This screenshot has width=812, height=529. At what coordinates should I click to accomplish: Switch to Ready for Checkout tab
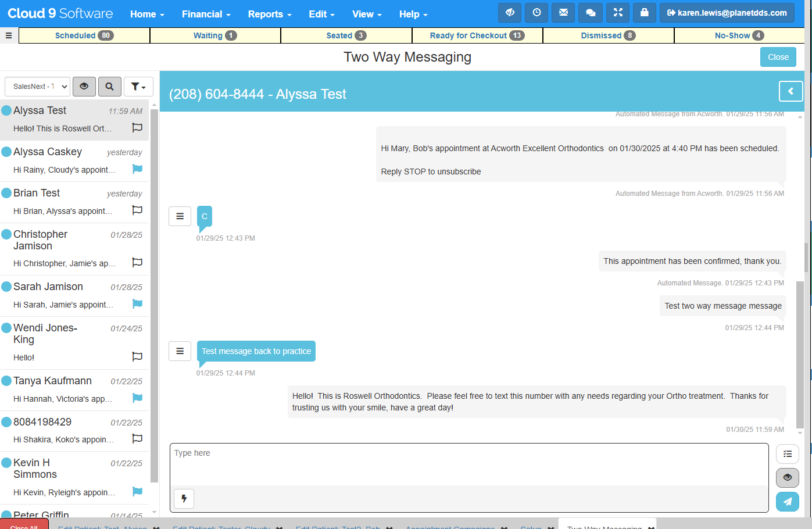(477, 35)
